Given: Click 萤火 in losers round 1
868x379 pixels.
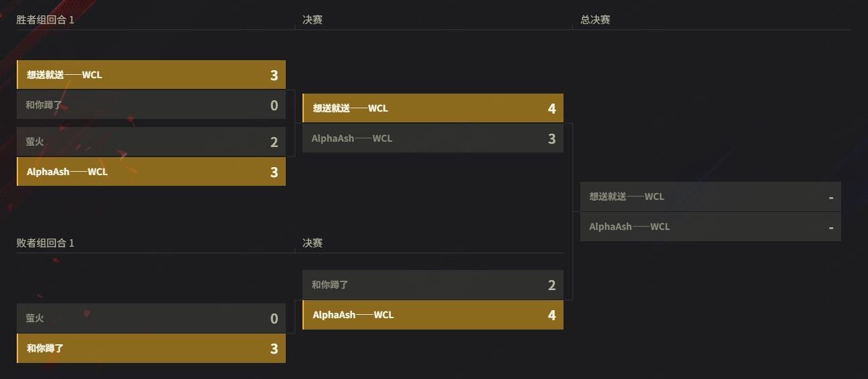Looking at the screenshot, I should (151, 318).
